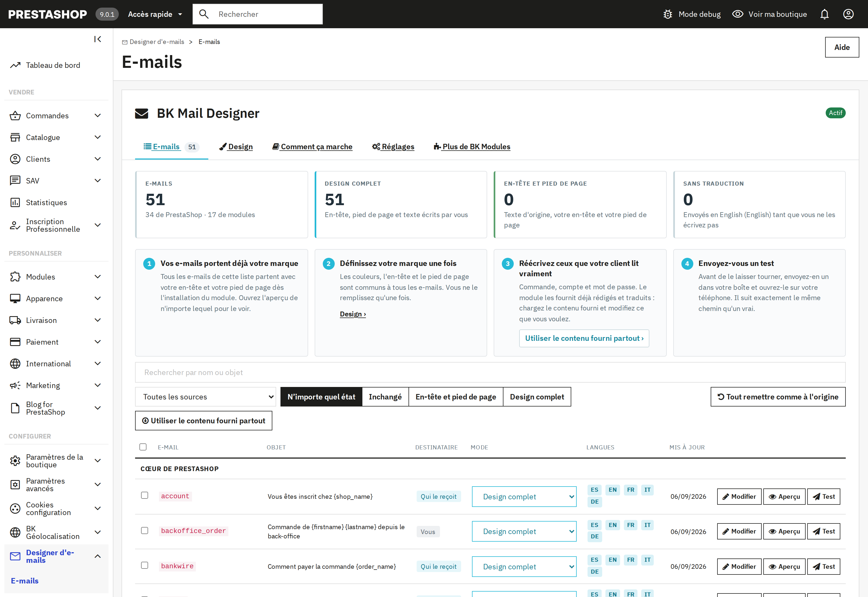
Task: Click the Inscription Professionnelle icon
Action: (15, 225)
